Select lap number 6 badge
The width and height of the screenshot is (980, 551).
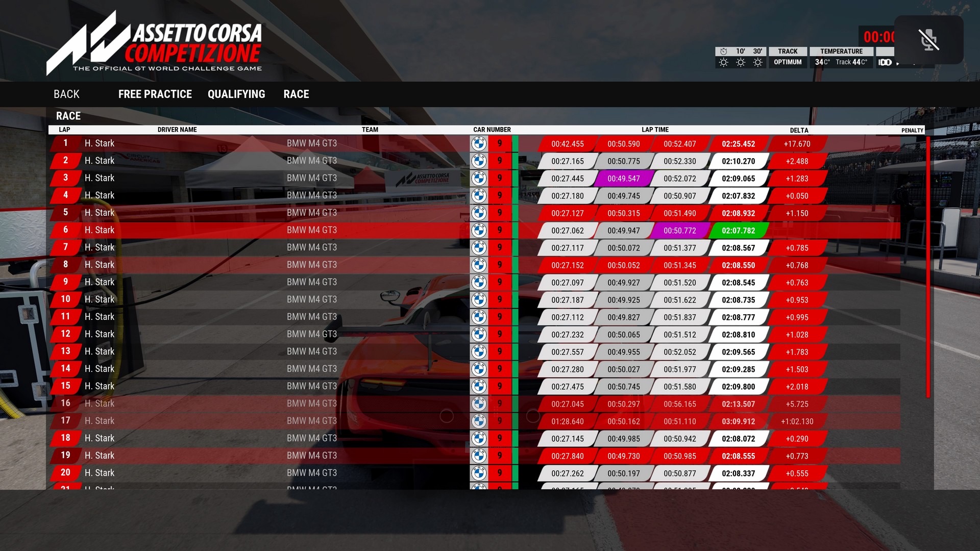pyautogui.click(x=65, y=230)
